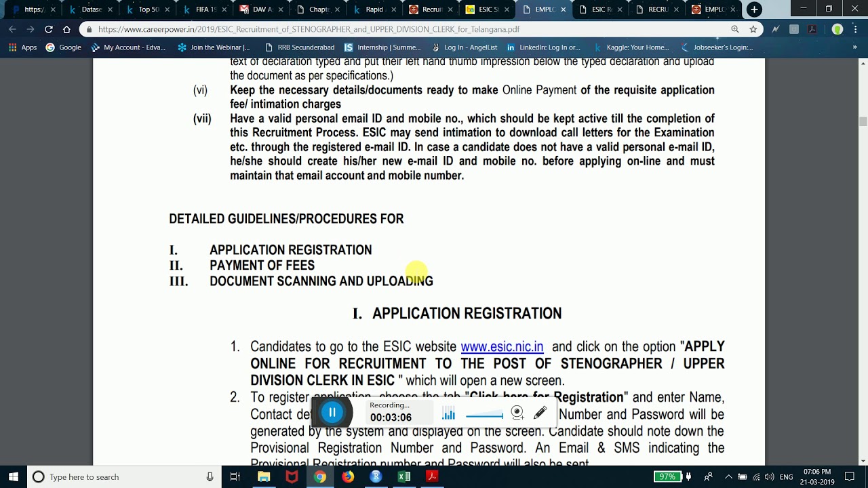Click the Type here to search box
868x488 pixels.
123,476
